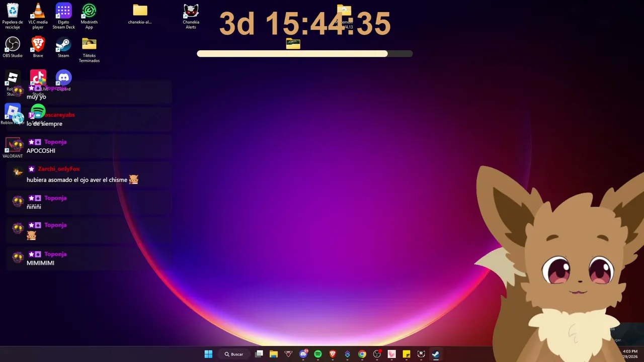This screenshot has width=644, height=362.
Task: Open the clock and date in system tray
Action: (x=630, y=354)
